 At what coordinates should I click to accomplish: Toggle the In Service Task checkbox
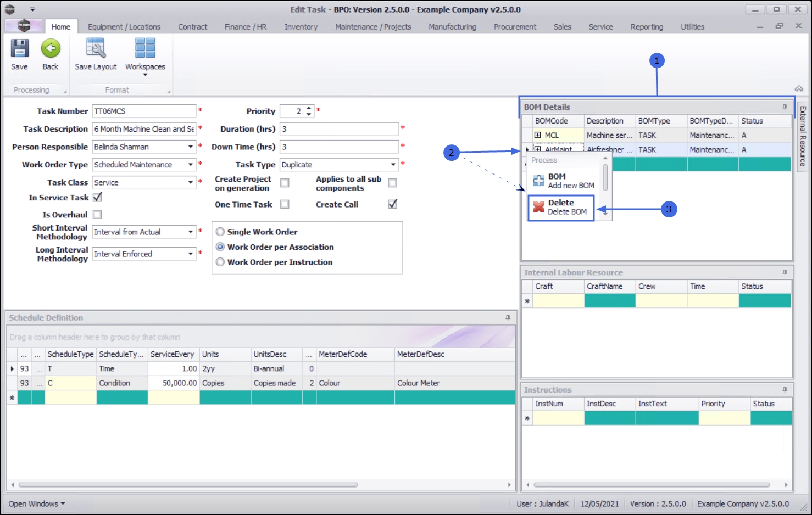pyautogui.click(x=97, y=197)
